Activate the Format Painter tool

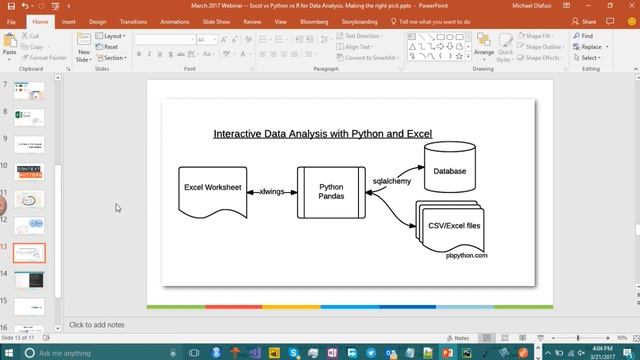coord(44,58)
